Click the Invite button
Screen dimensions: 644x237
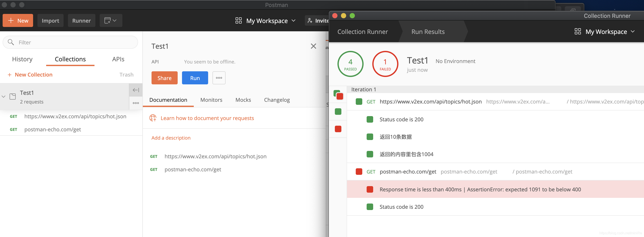(x=317, y=20)
